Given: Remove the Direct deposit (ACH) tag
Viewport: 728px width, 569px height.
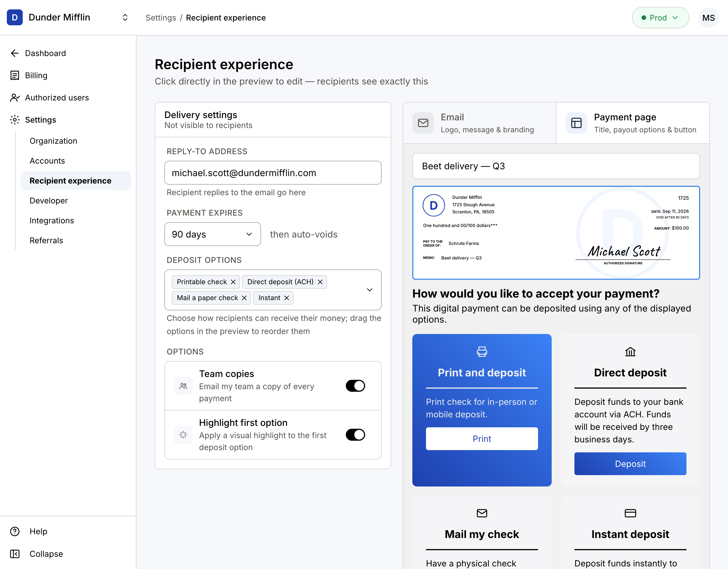Looking at the screenshot, I should [320, 282].
